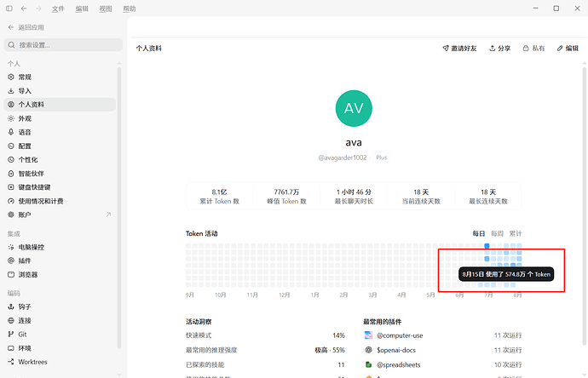Toggle the sidebar panel icon
Image resolution: width=588 pixels, height=378 pixels.
9,9
